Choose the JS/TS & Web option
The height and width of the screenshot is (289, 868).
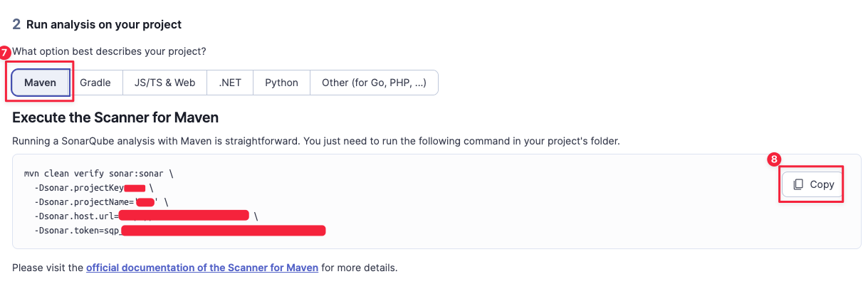click(164, 83)
